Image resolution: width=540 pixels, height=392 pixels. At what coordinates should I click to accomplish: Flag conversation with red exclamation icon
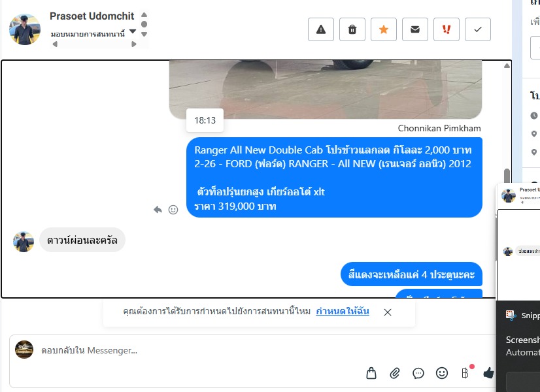point(447,29)
